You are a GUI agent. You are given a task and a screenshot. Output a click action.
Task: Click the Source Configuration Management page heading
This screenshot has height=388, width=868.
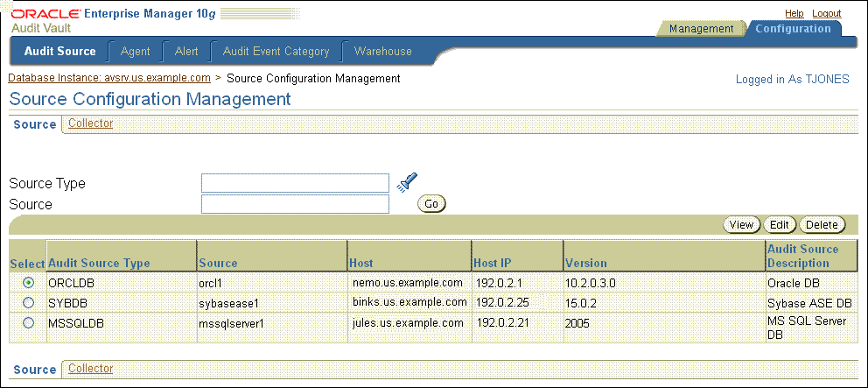[150, 99]
